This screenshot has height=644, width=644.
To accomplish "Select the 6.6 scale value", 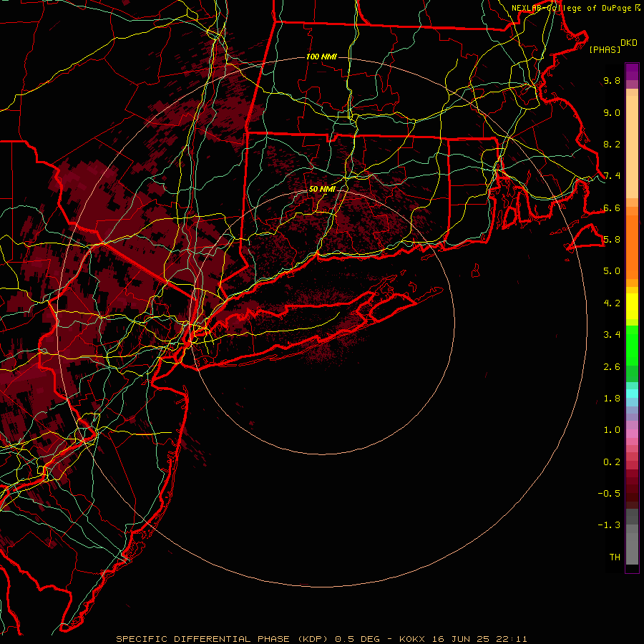I will coord(612,208).
